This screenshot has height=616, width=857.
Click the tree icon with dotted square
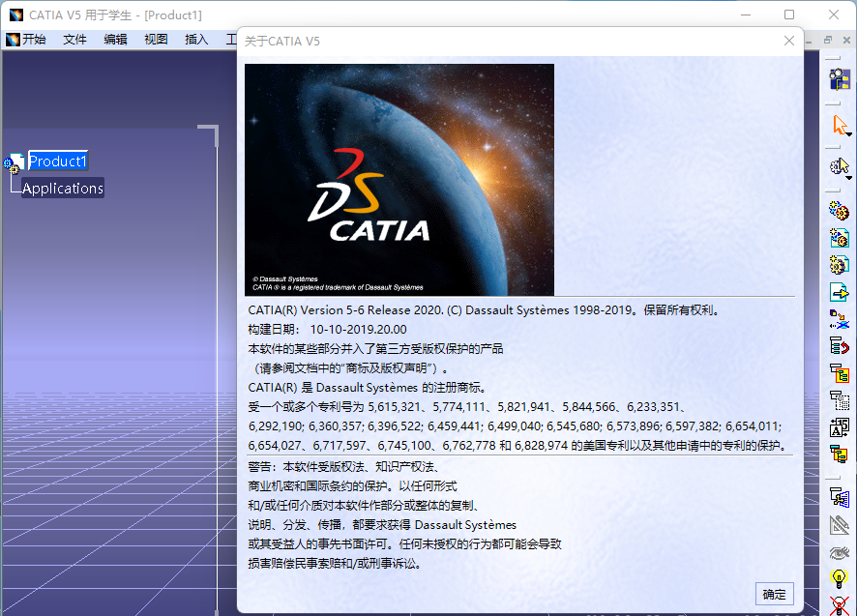click(x=839, y=400)
